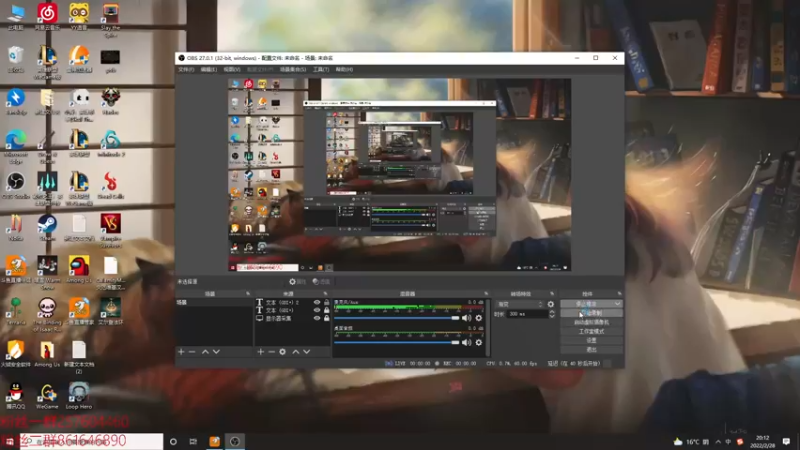Image resolution: width=800 pixels, height=450 pixels.
Task: Click the start recording button
Action: 591,313
